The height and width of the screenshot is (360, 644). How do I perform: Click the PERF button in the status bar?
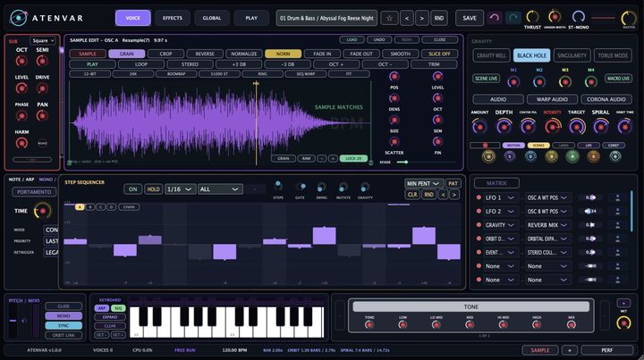[607, 350]
